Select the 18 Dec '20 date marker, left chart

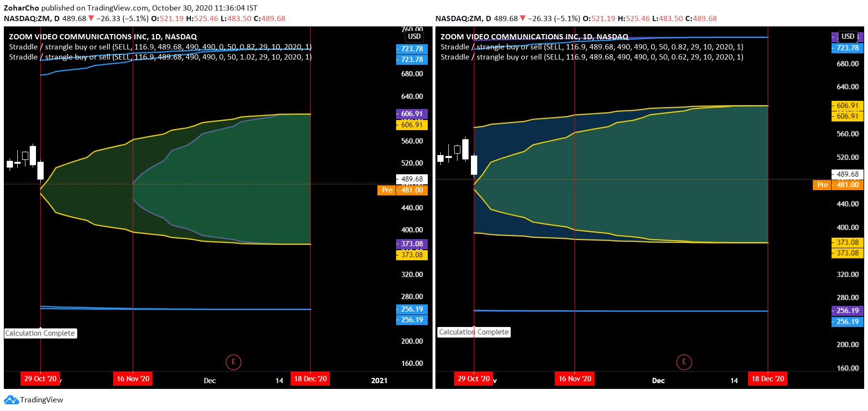[310, 378]
